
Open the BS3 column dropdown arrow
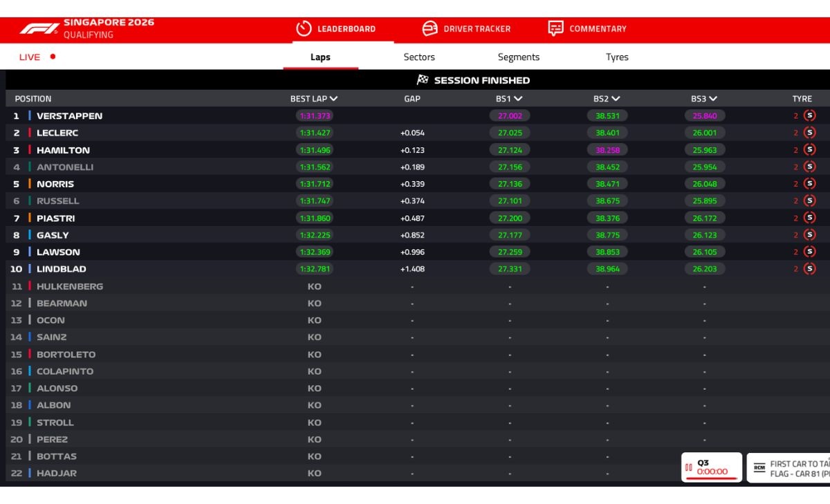(x=713, y=99)
